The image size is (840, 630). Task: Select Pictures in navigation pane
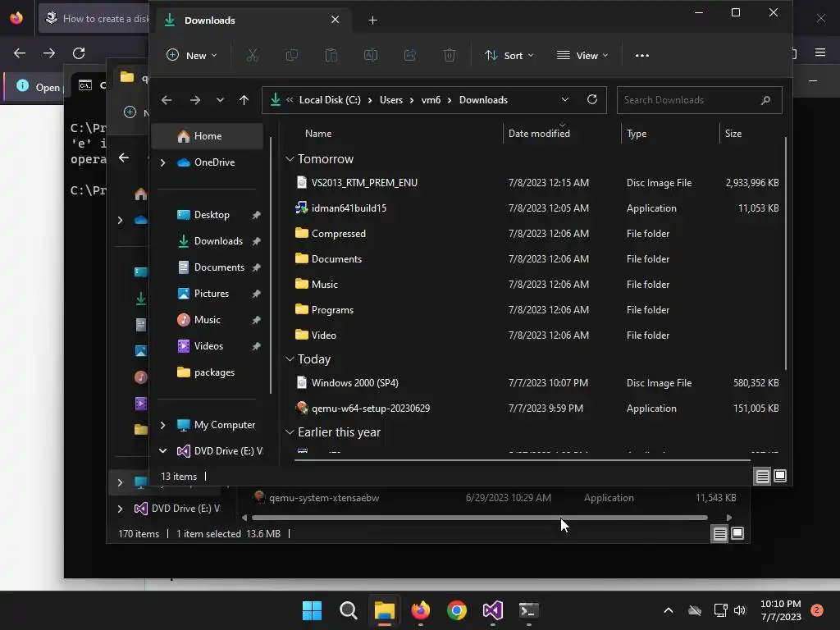[x=211, y=294]
